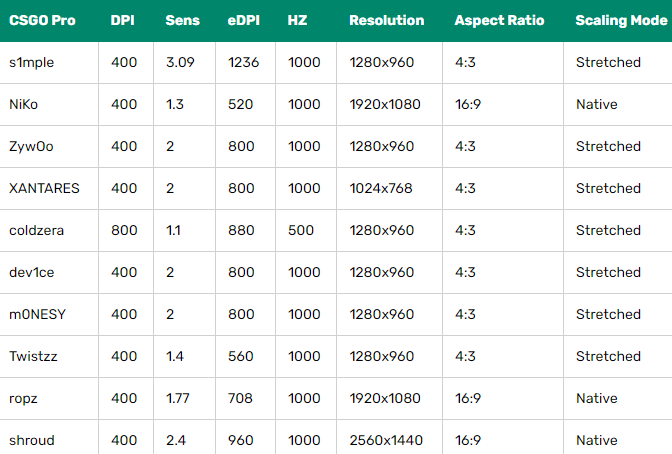Click shroud's 2560x1440 resolution cell
The height and width of the screenshot is (454, 672).
point(385,440)
